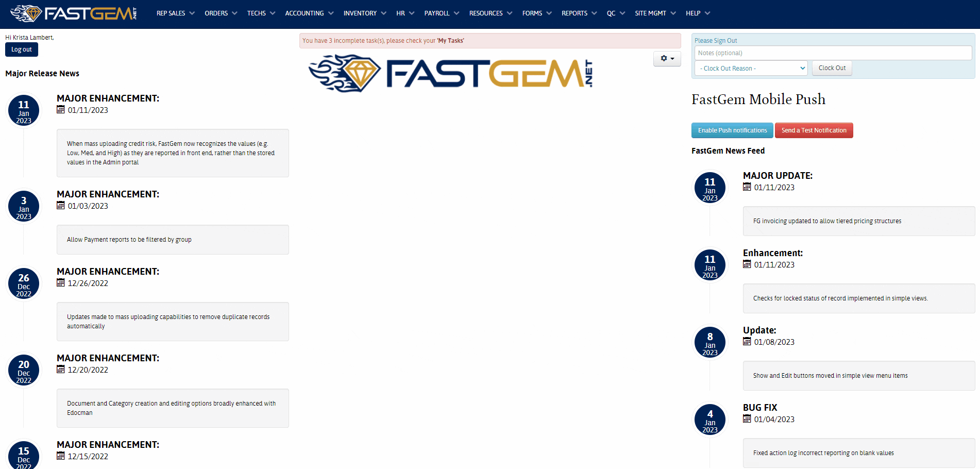The image size is (980, 469).
Task: Open the INVENTORY menu
Action: (365, 13)
